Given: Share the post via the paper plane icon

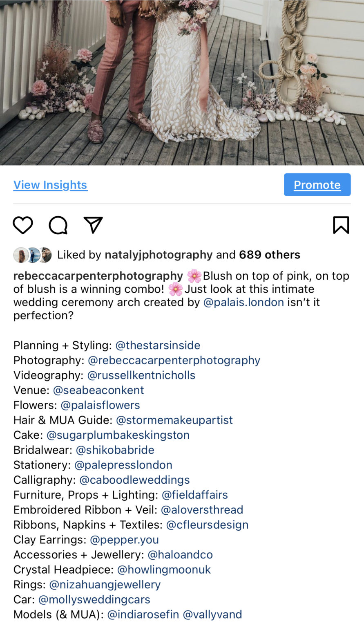Looking at the screenshot, I should 93,225.
